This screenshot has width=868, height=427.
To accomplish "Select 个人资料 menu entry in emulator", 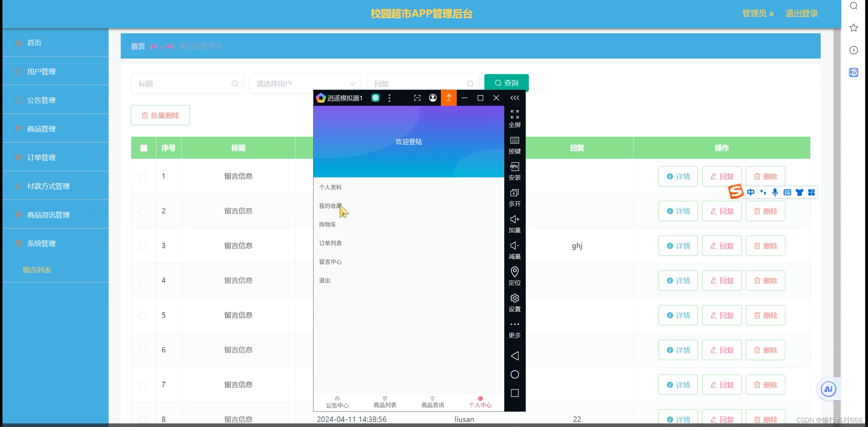I will click(x=331, y=186).
